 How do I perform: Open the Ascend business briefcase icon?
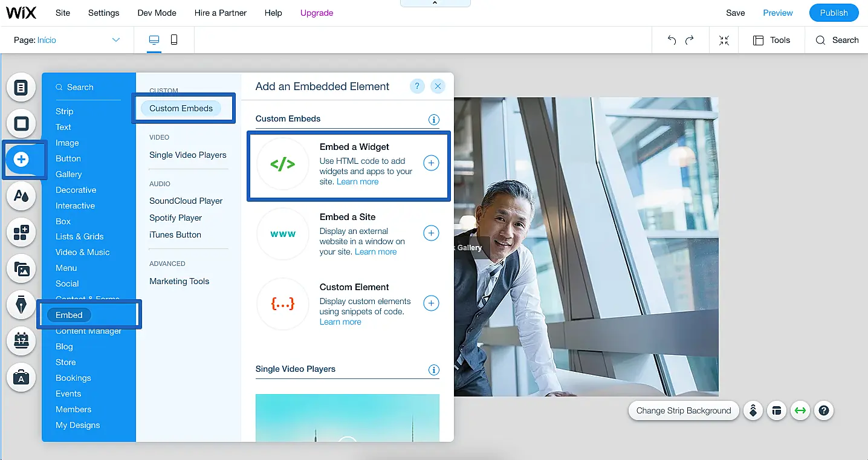click(x=21, y=377)
